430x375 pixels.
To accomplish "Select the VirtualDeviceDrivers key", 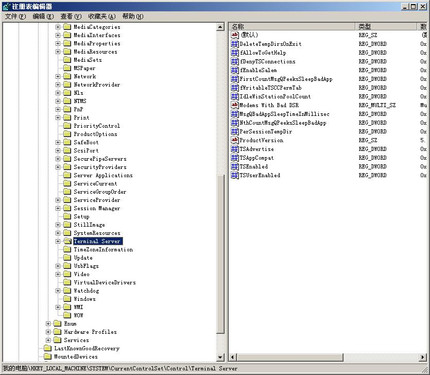I will coord(105,282).
